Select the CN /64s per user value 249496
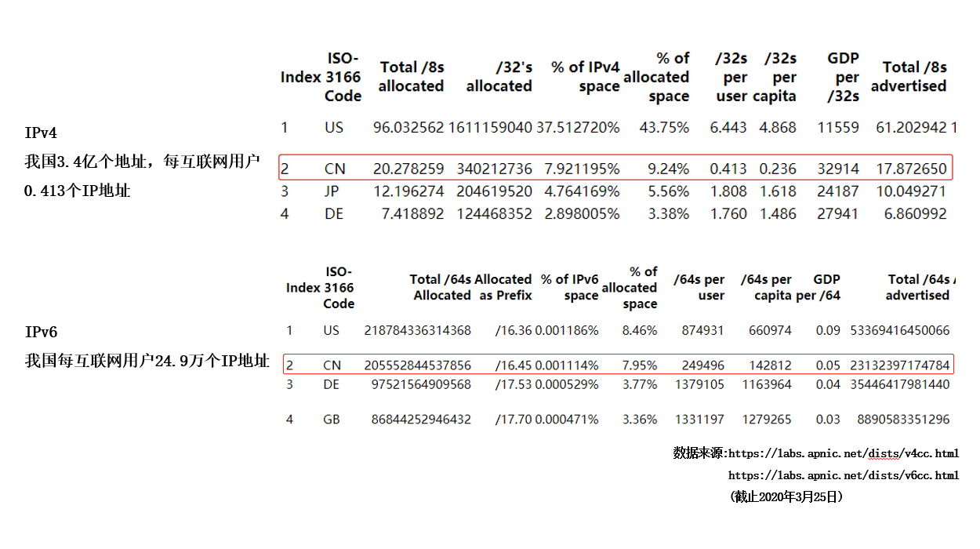The height and width of the screenshot is (549, 980). [x=702, y=365]
